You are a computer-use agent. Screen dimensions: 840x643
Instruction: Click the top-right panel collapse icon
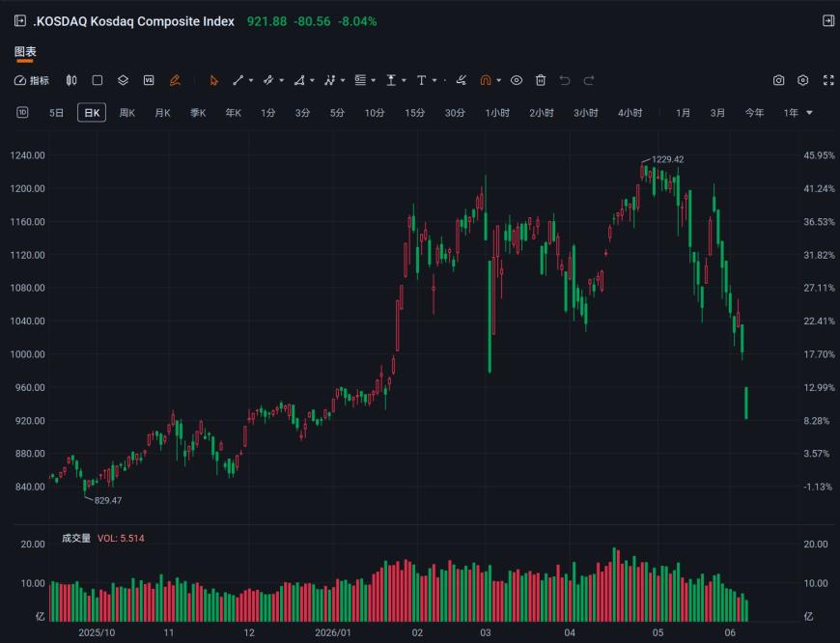828,21
